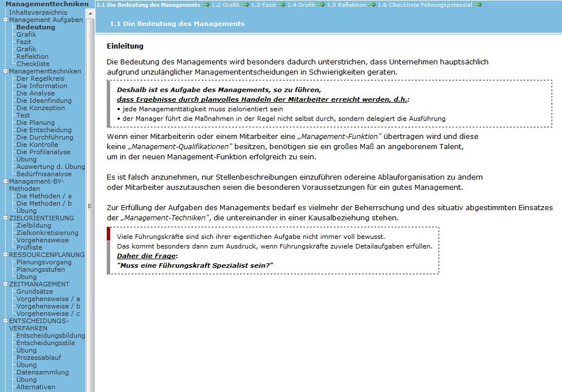This screenshot has width=562, height=392.
Task: Open Vorgehensweise / c
Action: tap(48, 313)
